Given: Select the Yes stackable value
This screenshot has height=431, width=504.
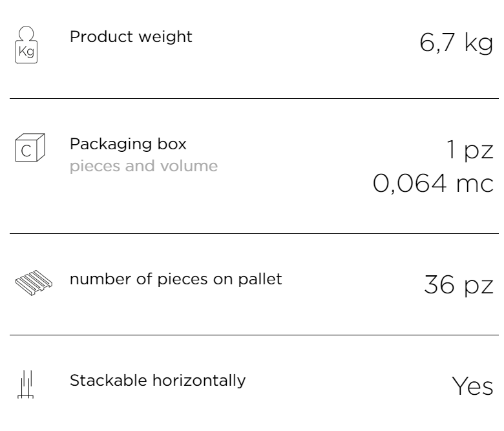Looking at the screenshot, I should point(472,386).
